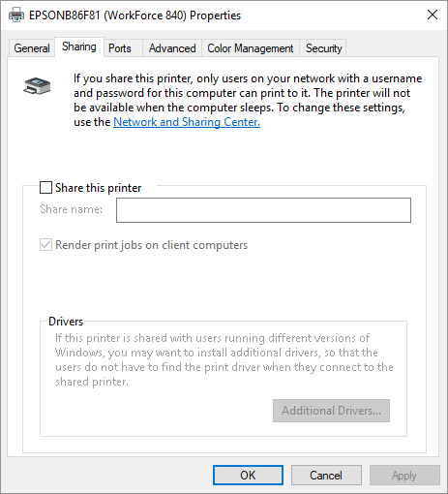Click the printer image beside sharing description

(37, 86)
